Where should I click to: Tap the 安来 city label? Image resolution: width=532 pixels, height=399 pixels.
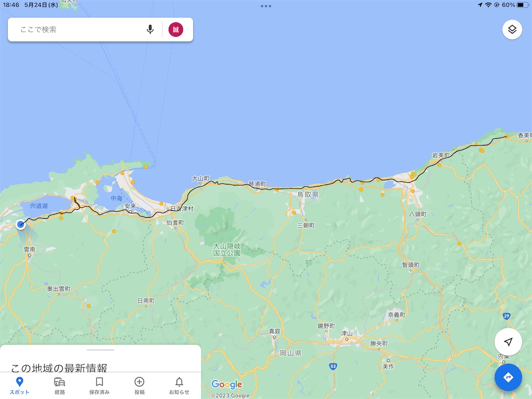coord(130,206)
